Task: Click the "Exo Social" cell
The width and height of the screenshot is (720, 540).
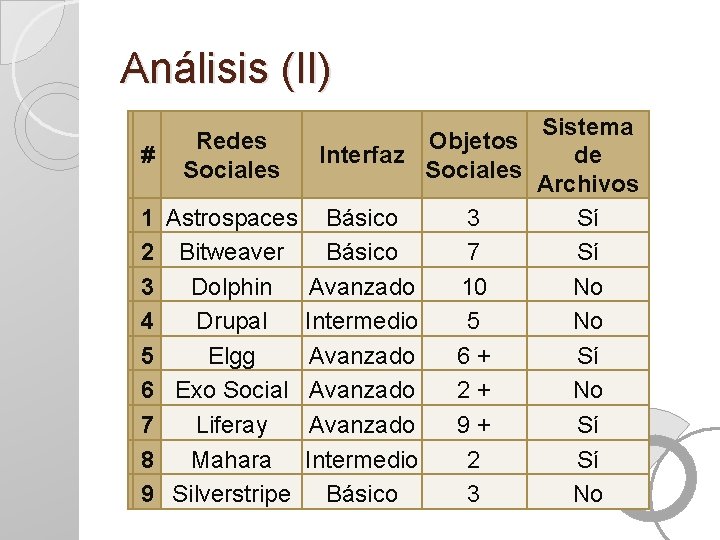Action: pyautogui.click(x=231, y=390)
